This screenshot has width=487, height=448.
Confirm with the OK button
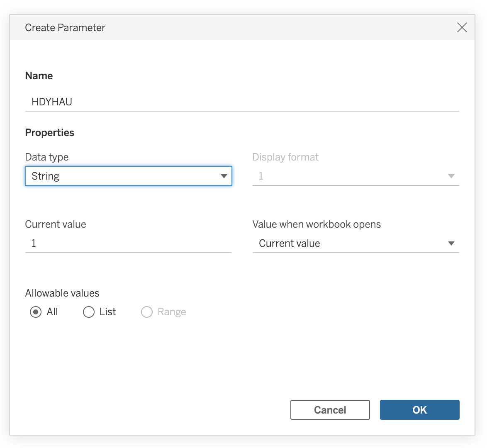(420, 410)
